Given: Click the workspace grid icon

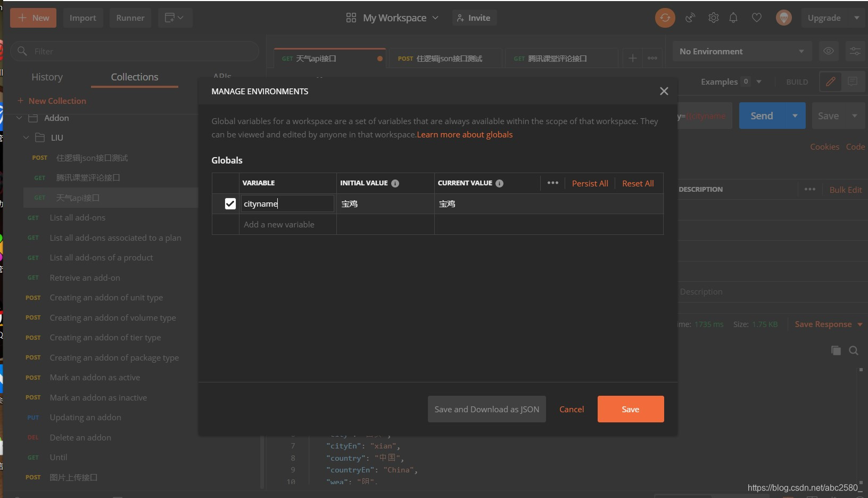Looking at the screenshot, I should pyautogui.click(x=351, y=18).
